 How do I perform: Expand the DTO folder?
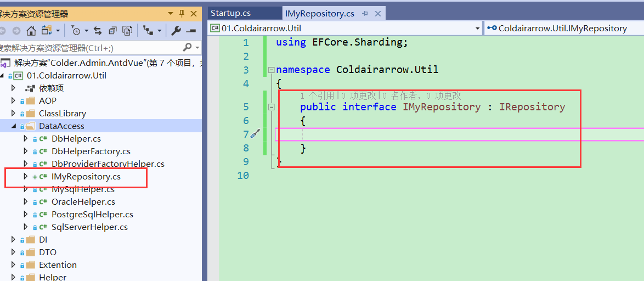pos(13,252)
